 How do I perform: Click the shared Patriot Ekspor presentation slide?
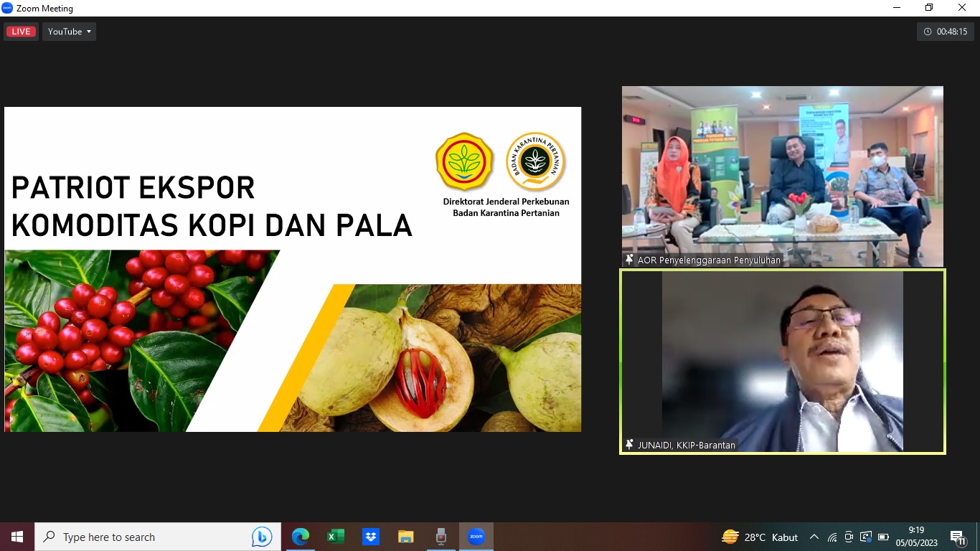click(293, 269)
